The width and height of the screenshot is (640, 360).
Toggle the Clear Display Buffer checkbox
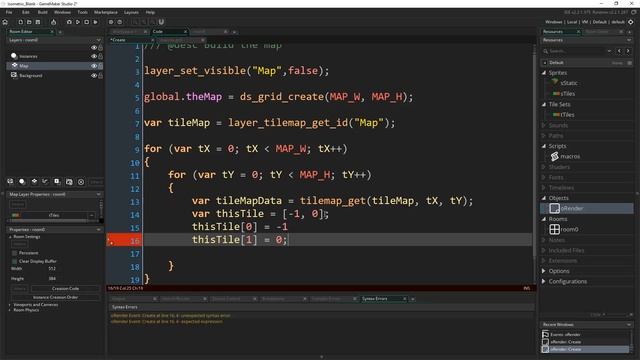[15, 261]
